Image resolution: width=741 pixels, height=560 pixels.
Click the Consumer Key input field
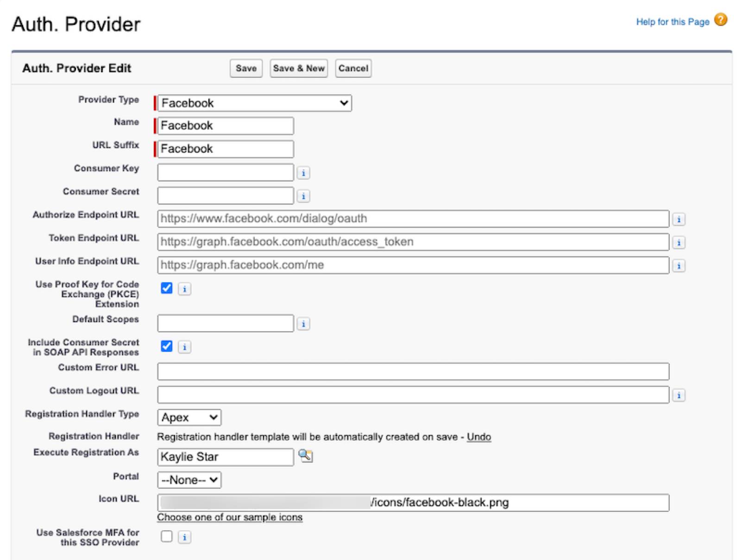pyautogui.click(x=226, y=172)
